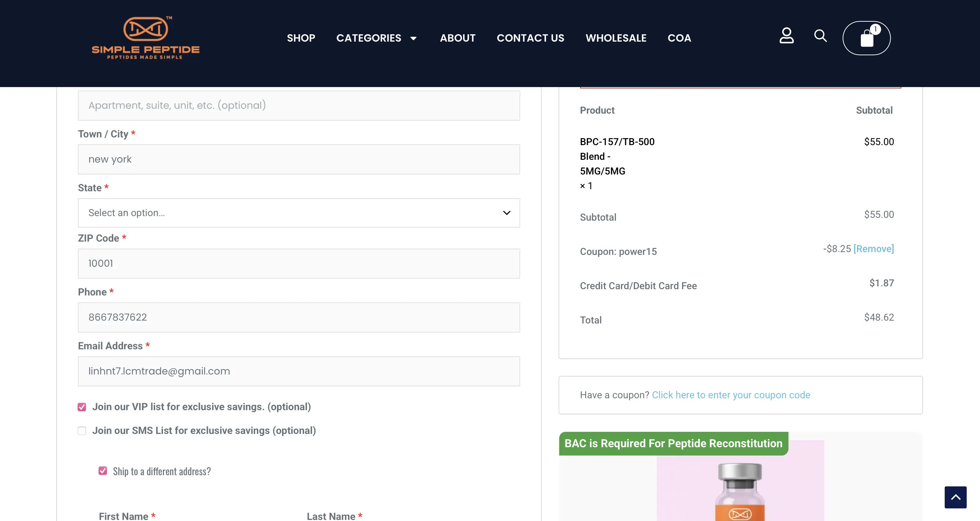The height and width of the screenshot is (521, 980).
Task: Open the Shop menu item
Action: pyautogui.click(x=301, y=38)
